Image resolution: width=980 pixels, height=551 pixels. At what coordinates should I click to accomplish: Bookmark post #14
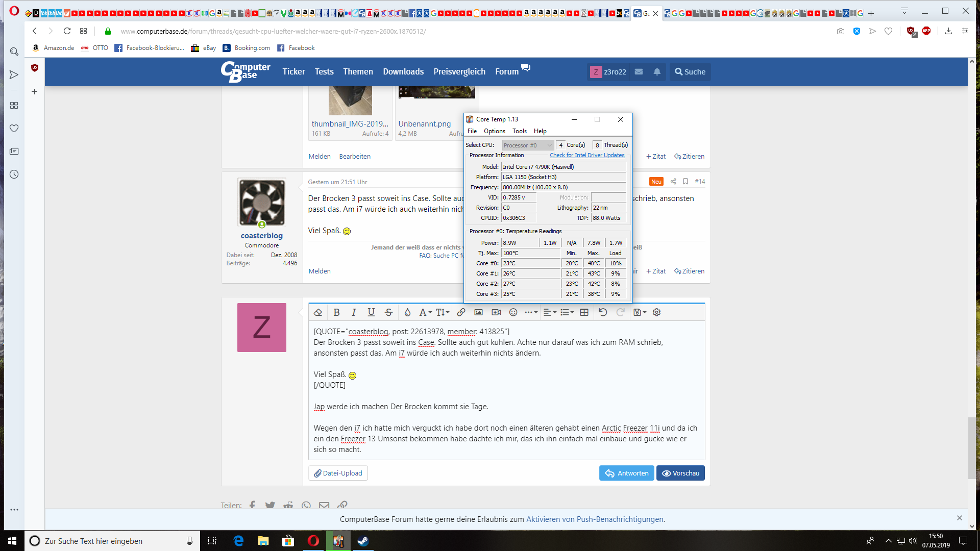pos(685,182)
